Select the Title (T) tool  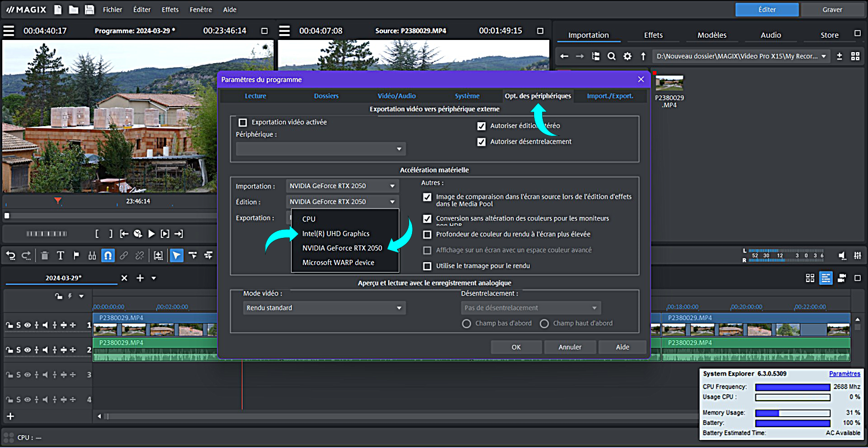point(60,255)
